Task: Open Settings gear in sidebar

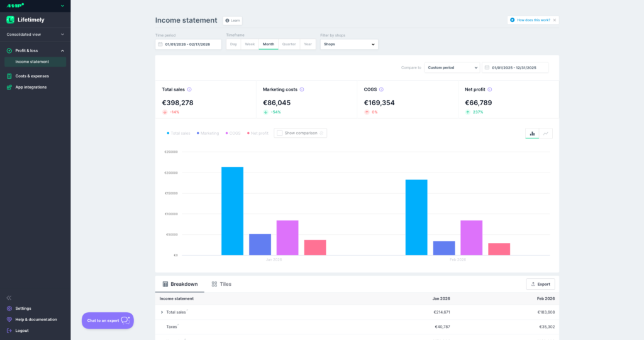Action: coord(9,309)
